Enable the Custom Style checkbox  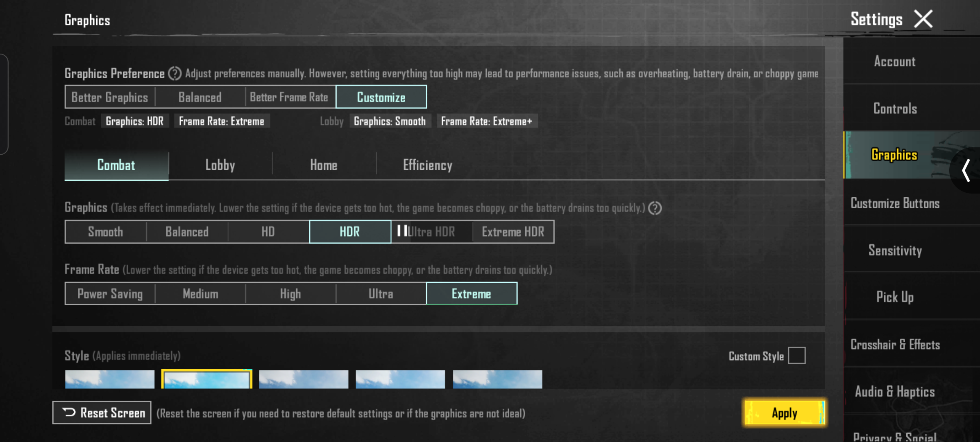click(796, 356)
